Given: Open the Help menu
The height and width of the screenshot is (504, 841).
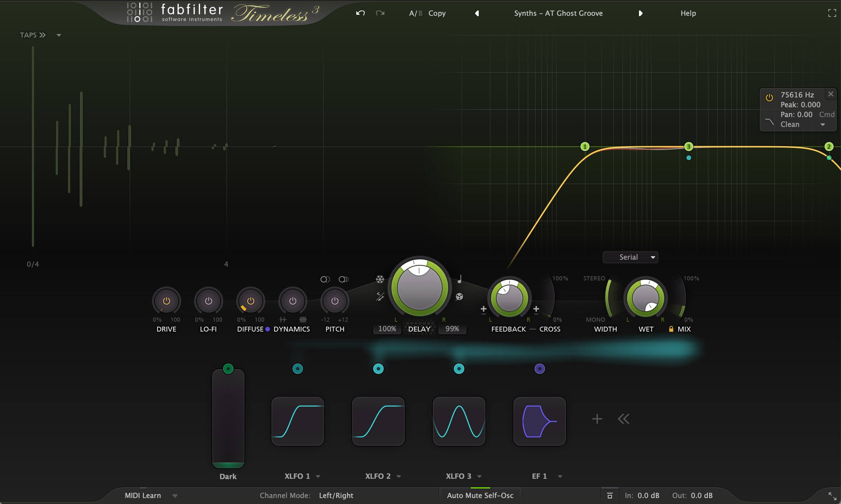Looking at the screenshot, I should click(688, 13).
